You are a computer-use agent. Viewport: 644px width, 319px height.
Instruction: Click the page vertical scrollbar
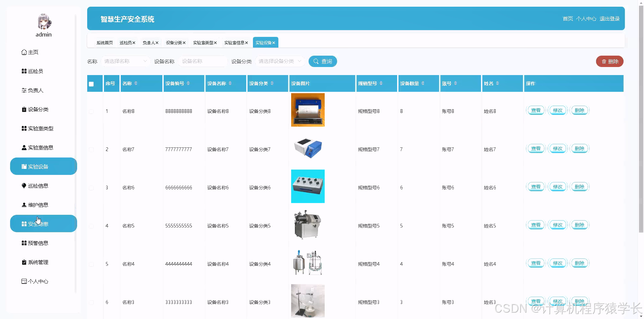click(641, 119)
